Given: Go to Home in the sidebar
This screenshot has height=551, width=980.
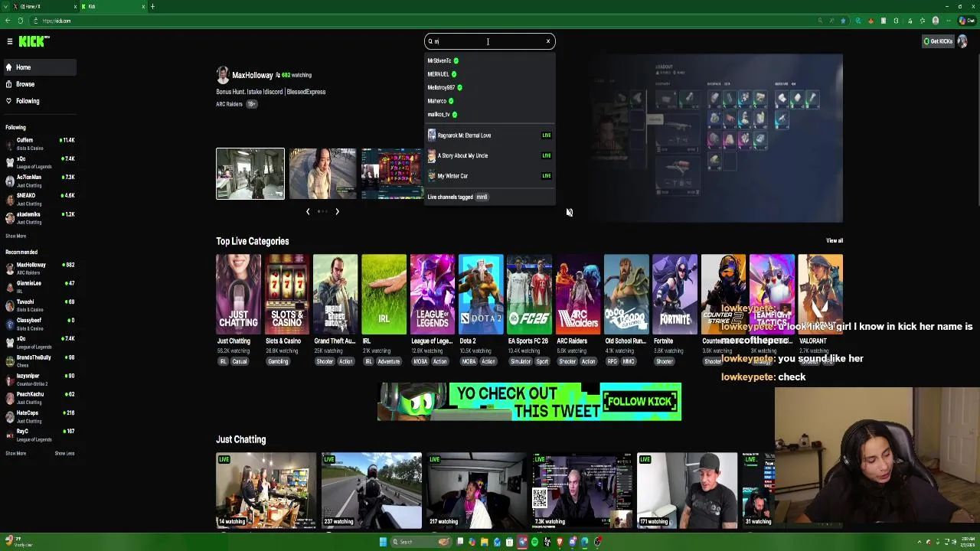Looking at the screenshot, I should (x=40, y=67).
